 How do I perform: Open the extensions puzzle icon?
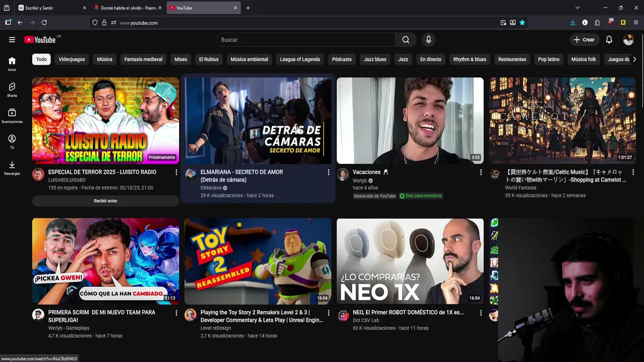click(597, 23)
